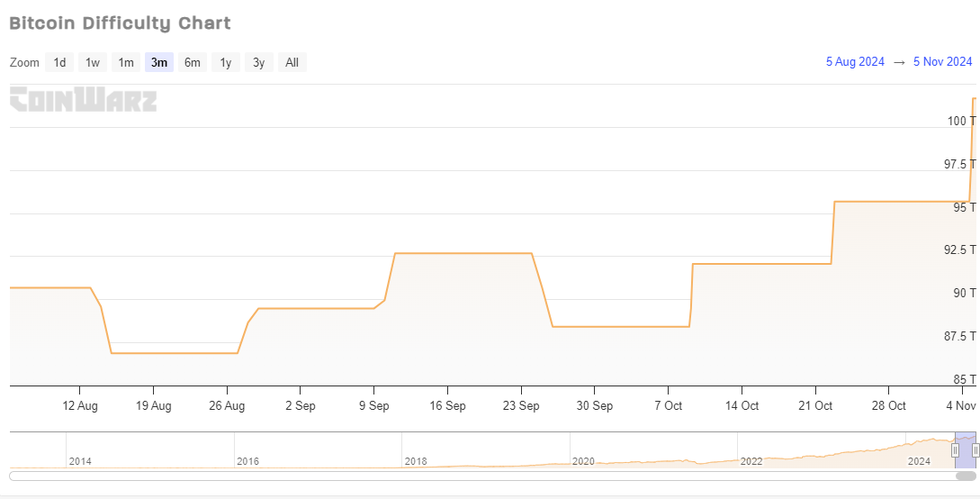Choose the 6m zoom option
Viewport: 980px width, 499px height.
coord(193,62)
